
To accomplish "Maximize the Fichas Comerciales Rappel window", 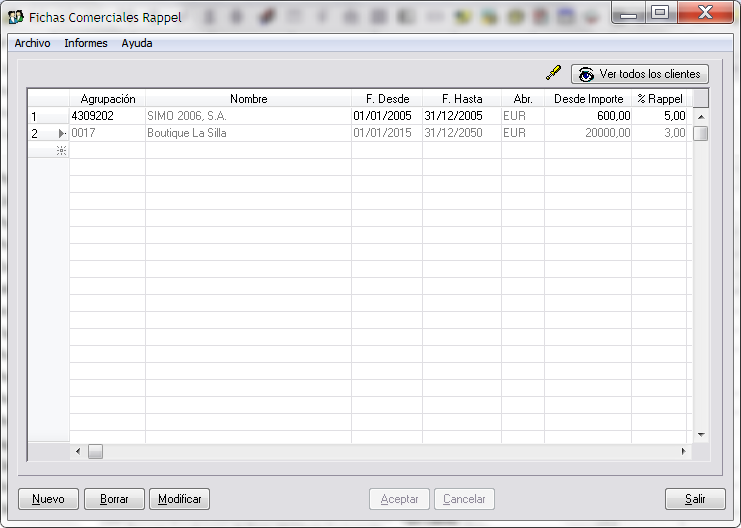I will pyautogui.click(x=660, y=12).
